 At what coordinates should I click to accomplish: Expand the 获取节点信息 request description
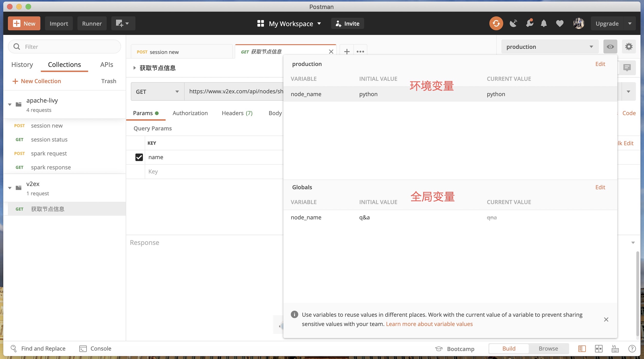tap(134, 68)
